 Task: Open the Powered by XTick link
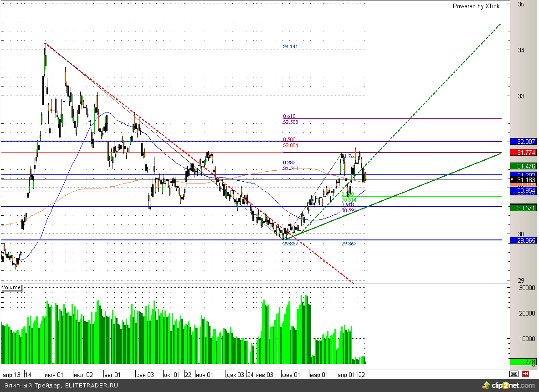(x=476, y=6)
